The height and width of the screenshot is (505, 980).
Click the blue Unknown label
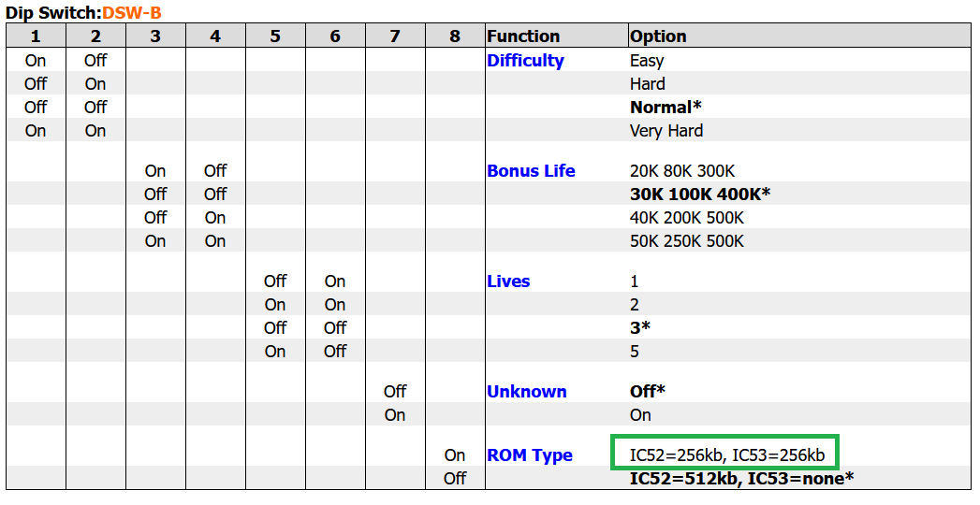527,392
